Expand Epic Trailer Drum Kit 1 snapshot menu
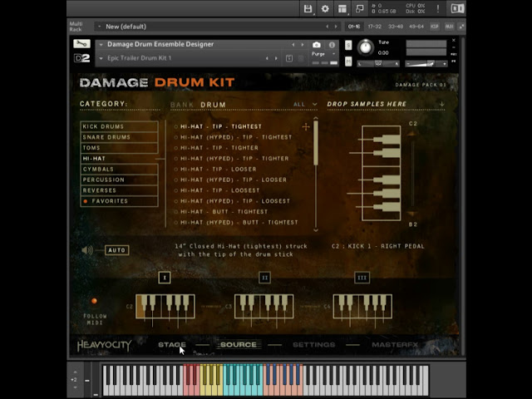Image resolution: width=532 pixels, height=399 pixels. [x=101, y=58]
